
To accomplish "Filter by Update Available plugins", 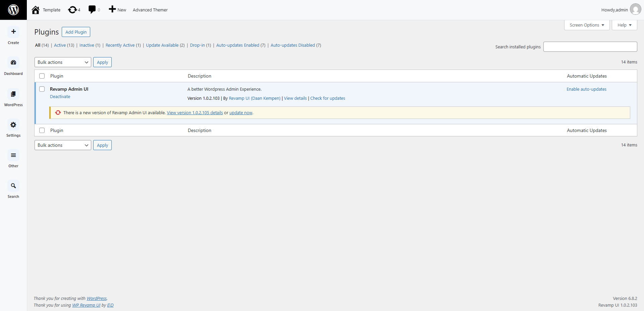I will tap(162, 45).
